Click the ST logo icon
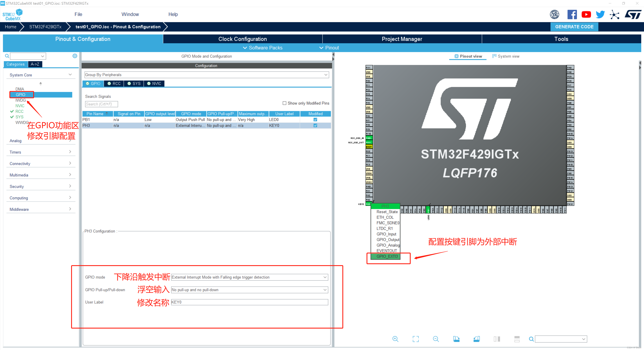Viewport: 644px width, 350px height. (x=633, y=14)
